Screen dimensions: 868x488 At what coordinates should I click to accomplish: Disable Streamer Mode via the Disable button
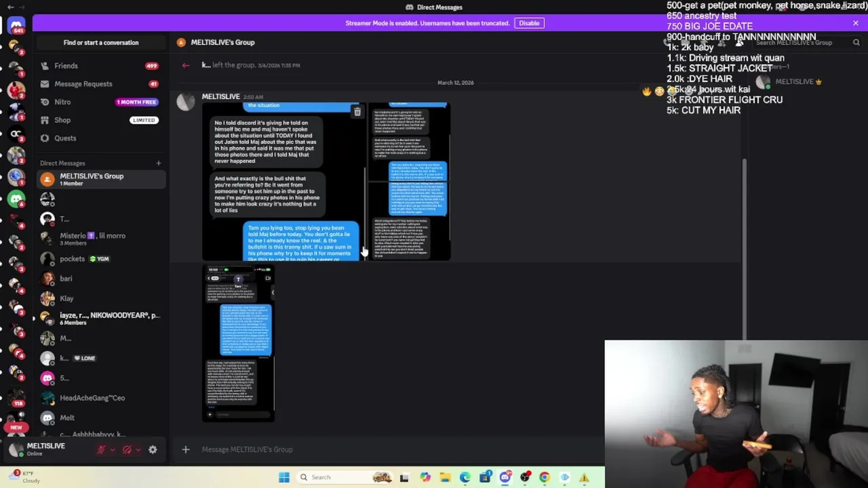pos(529,23)
